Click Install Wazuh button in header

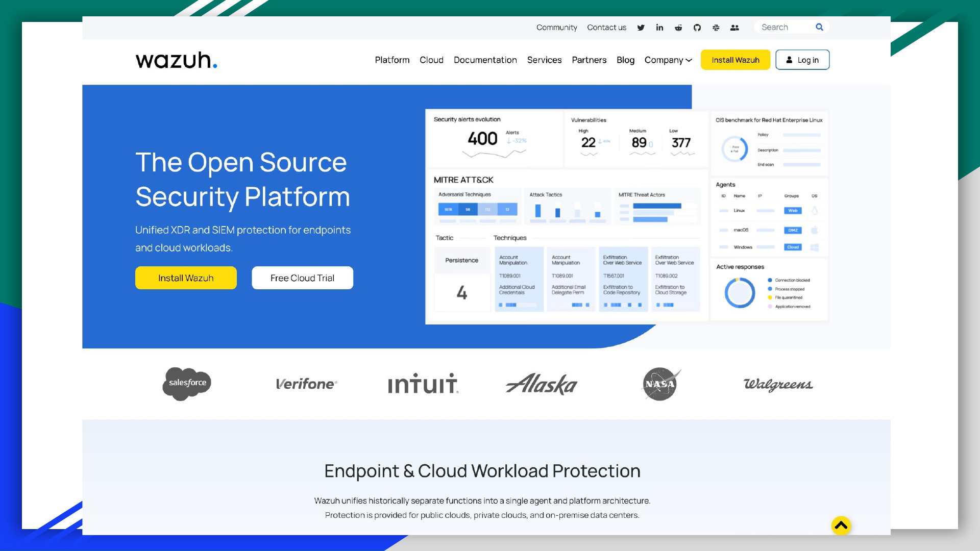[x=736, y=60]
